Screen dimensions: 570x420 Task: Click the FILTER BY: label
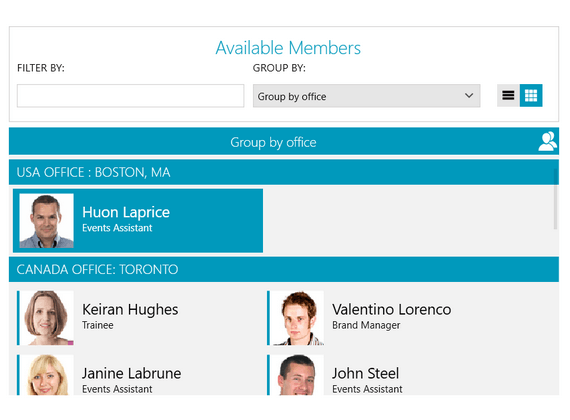(41, 68)
